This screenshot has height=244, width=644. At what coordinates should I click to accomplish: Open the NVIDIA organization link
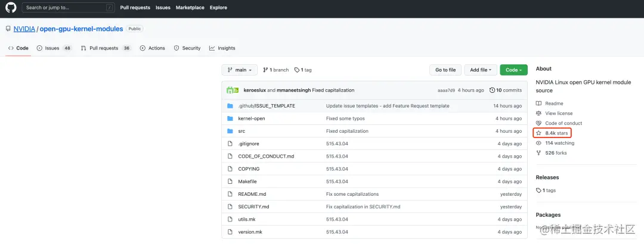24,29
